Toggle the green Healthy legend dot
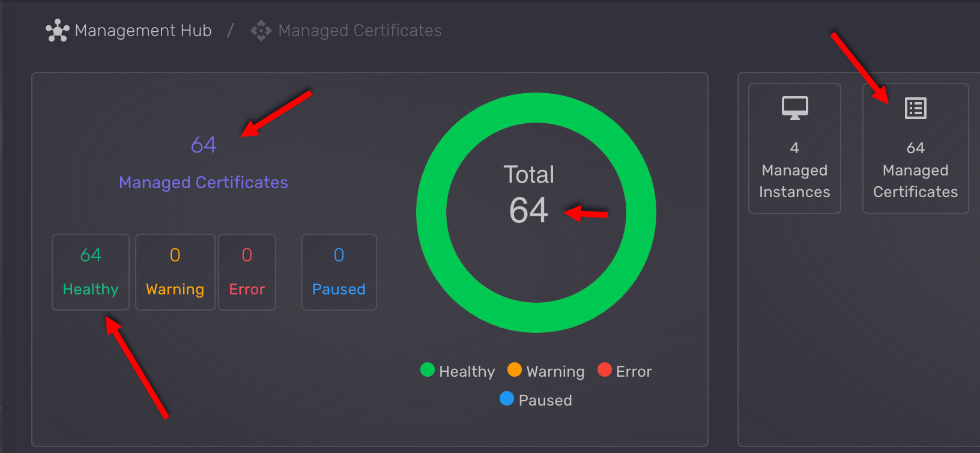 coord(428,370)
